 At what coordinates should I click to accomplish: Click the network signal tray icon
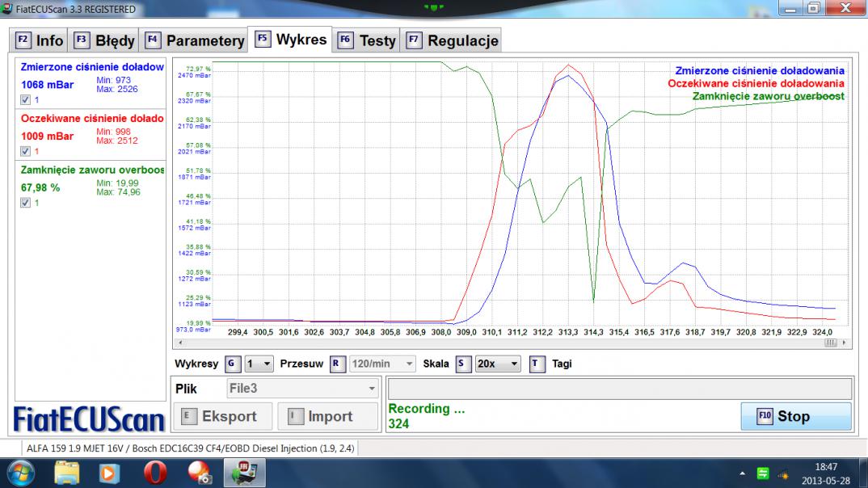(783, 474)
